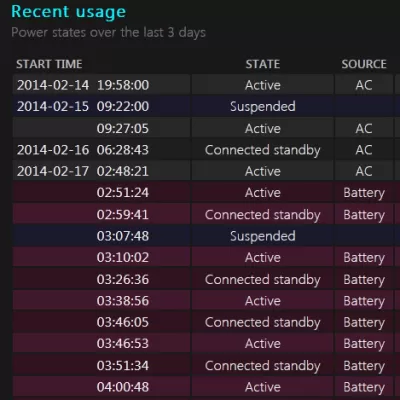Select the 2014-02-16 06:28:43 timestamp

pyautogui.click(x=83, y=150)
